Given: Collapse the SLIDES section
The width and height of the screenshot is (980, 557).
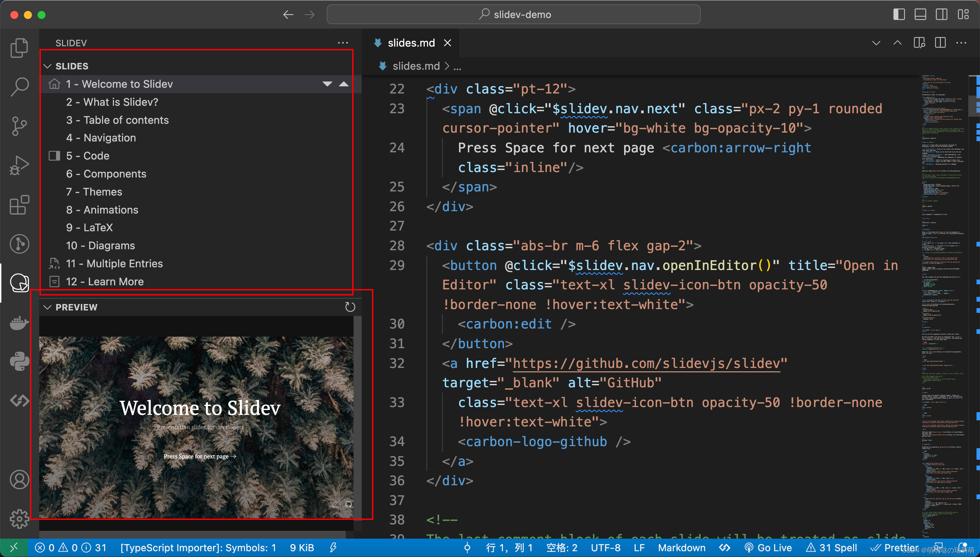Looking at the screenshot, I should [48, 66].
